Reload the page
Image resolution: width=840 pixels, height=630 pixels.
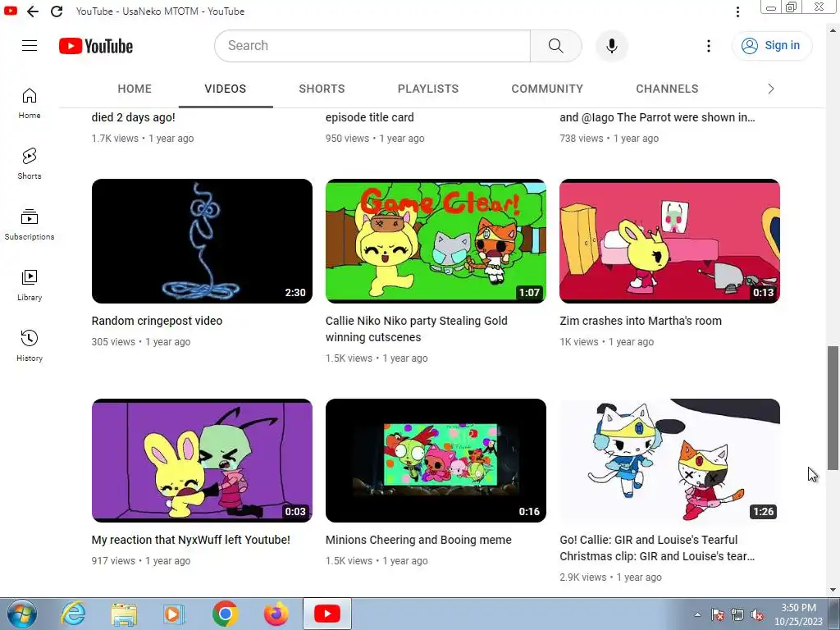click(x=57, y=11)
